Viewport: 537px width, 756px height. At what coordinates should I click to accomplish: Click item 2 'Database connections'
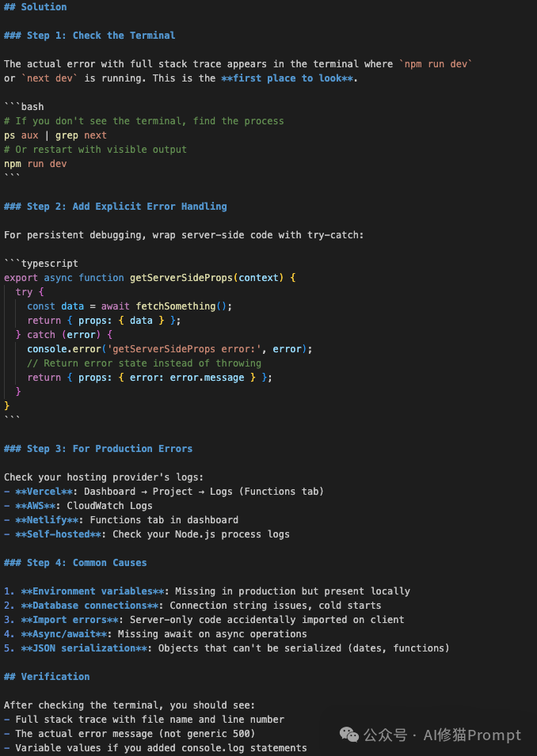coord(192,605)
